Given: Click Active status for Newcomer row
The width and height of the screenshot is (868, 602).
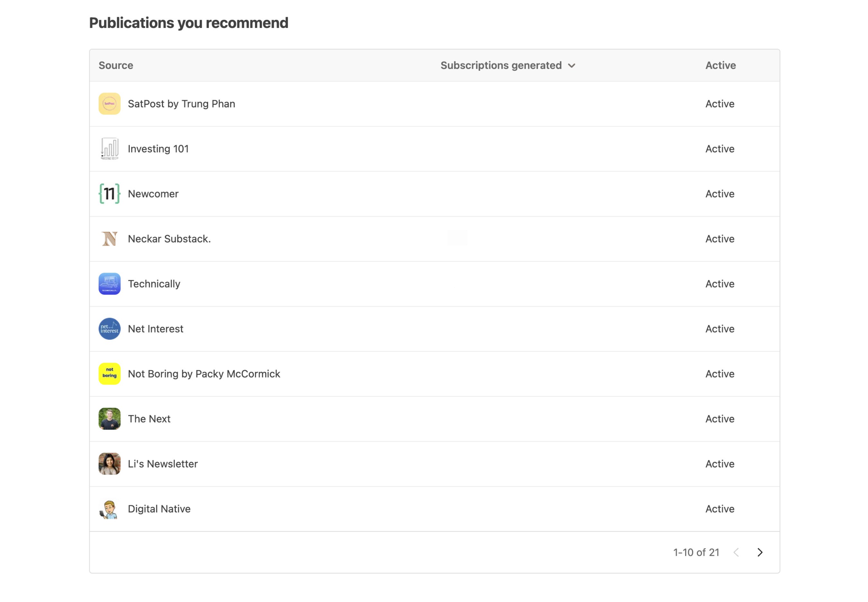Looking at the screenshot, I should point(720,194).
